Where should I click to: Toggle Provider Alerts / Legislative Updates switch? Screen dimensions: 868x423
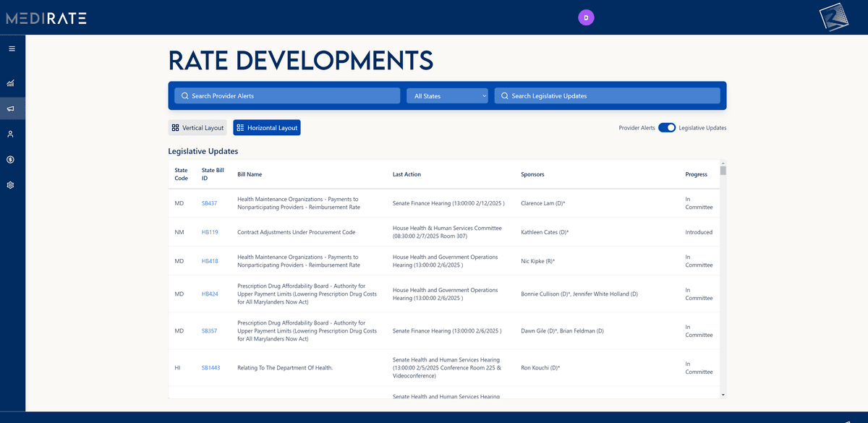tap(667, 127)
